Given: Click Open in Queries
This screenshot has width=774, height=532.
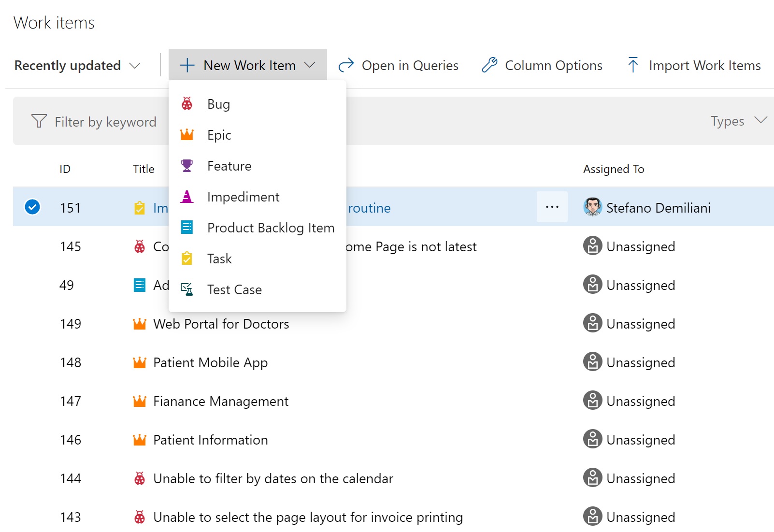Looking at the screenshot, I should [399, 65].
